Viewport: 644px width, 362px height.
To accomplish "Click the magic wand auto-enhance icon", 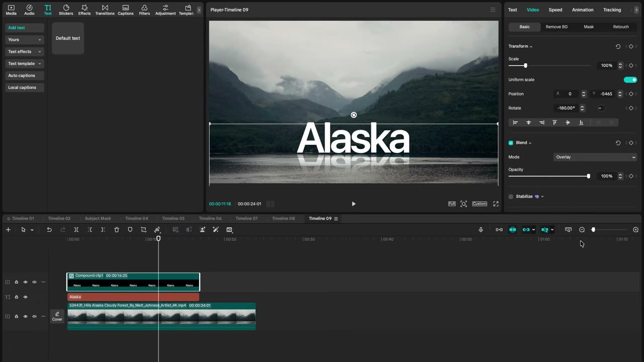I will (216, 230).
